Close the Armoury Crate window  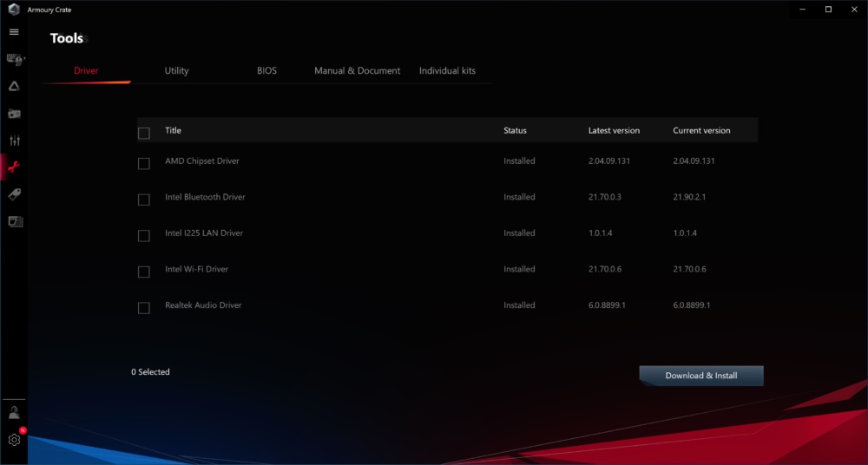tap(854, 10)
